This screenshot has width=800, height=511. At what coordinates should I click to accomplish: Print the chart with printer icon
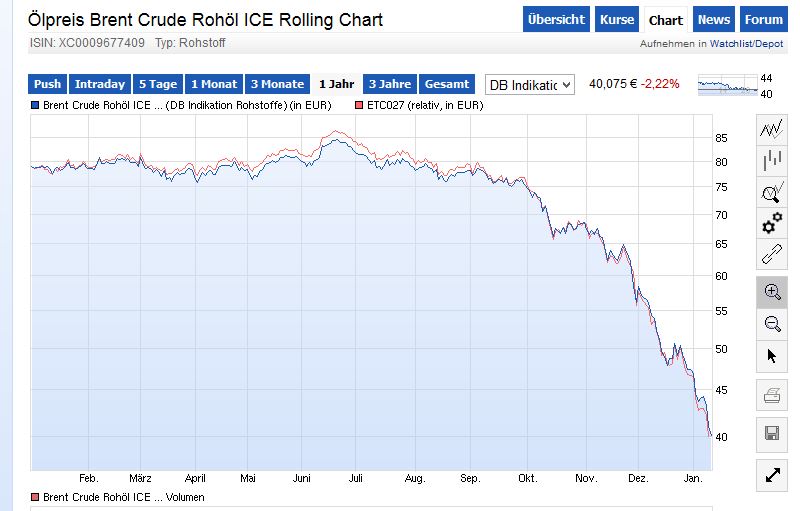[771, 396]
